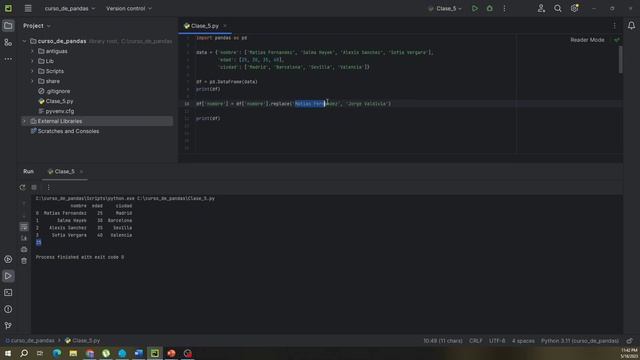Run Clase_5 with green play button
Viewport: 640px width, 360px height.
[x=475, y=9]
